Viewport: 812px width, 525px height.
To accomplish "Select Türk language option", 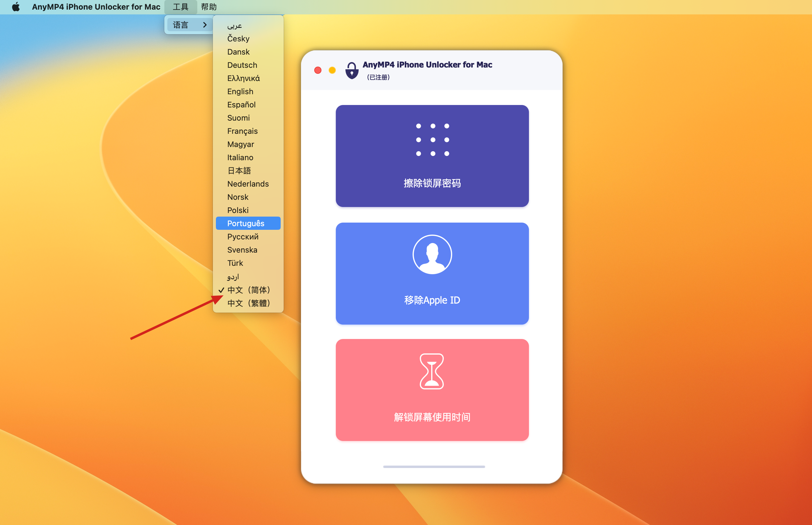I will [x=248, y=263].
